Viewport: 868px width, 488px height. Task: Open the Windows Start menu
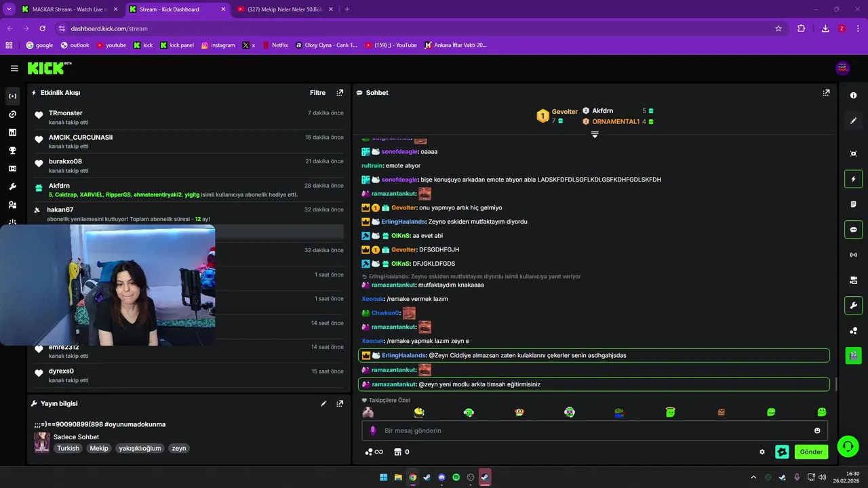(x=383, y=477)
